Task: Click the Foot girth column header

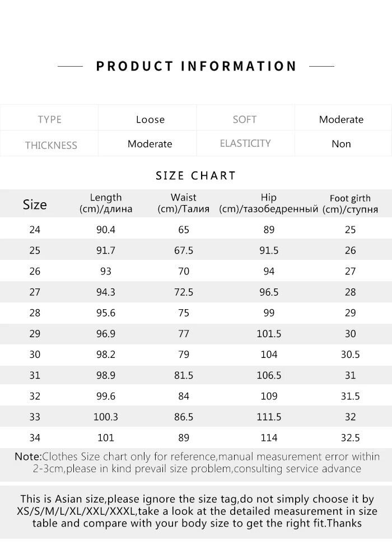Action: pyautogui.click(x=351, y=204)
